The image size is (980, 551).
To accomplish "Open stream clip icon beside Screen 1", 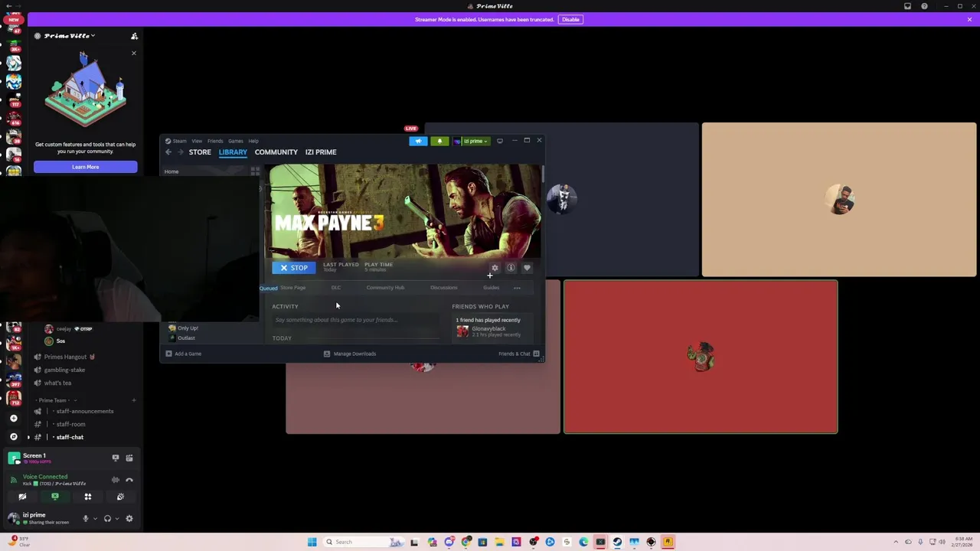I will click(129, 458).
